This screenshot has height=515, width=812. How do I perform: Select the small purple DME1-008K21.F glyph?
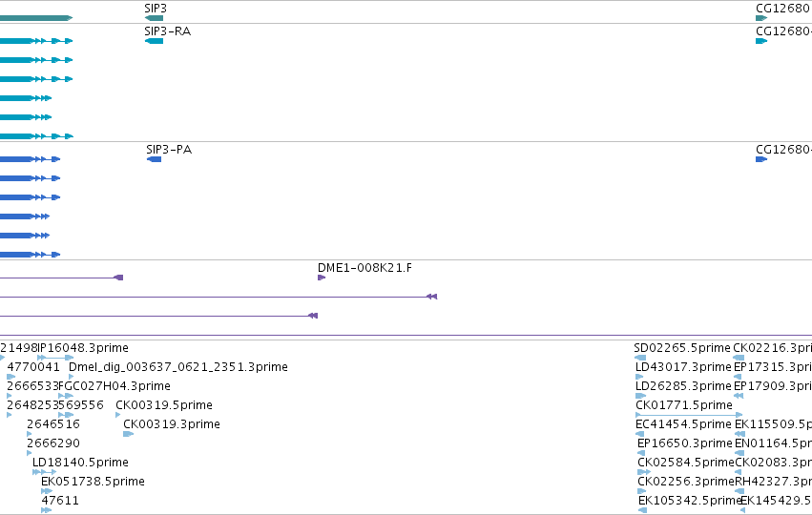(x=321, y=278)
